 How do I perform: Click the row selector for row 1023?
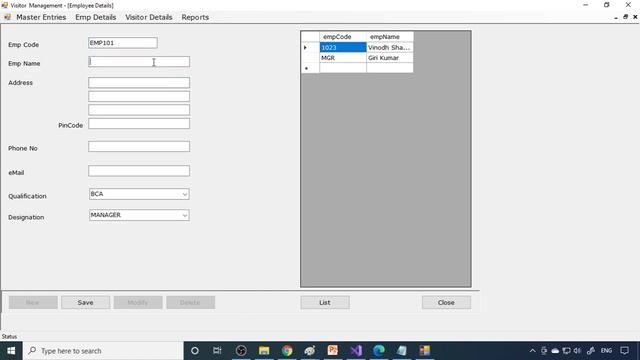tap(310, 47)
